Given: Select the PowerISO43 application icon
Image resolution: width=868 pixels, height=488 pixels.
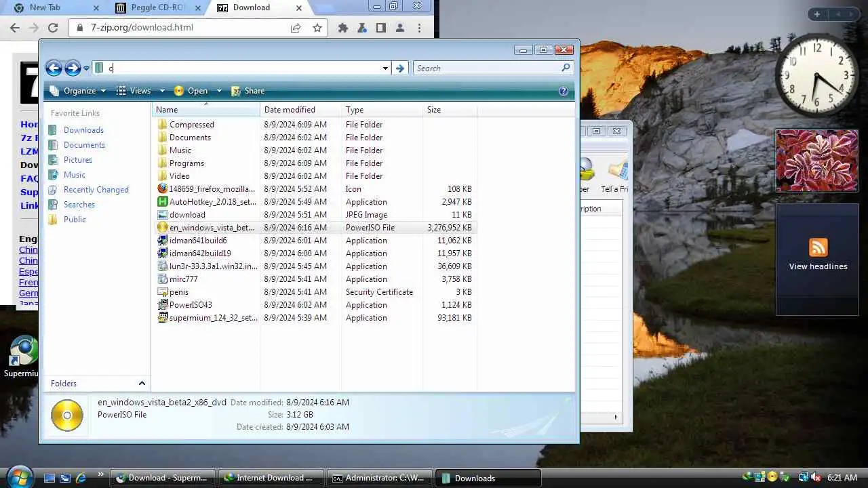Looking at the screenshot, I should (162, 305).
